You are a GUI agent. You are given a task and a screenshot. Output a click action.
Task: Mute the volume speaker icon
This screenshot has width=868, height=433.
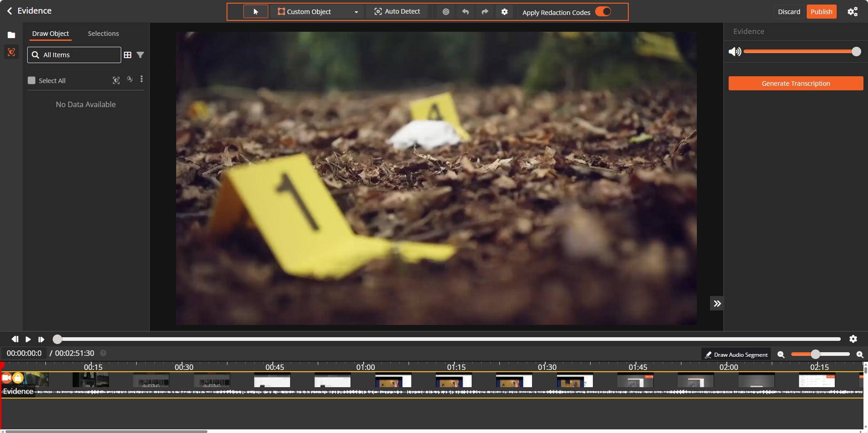point(734,52)
